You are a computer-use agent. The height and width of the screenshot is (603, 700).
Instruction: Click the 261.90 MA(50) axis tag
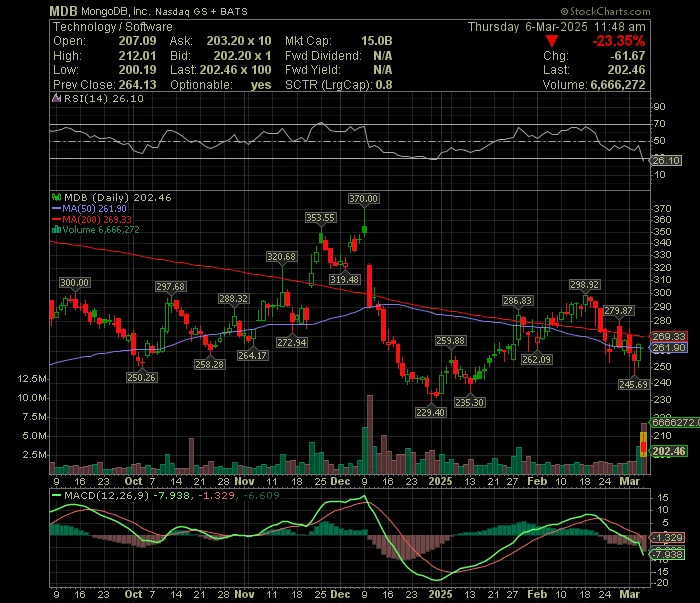(669, 348)
